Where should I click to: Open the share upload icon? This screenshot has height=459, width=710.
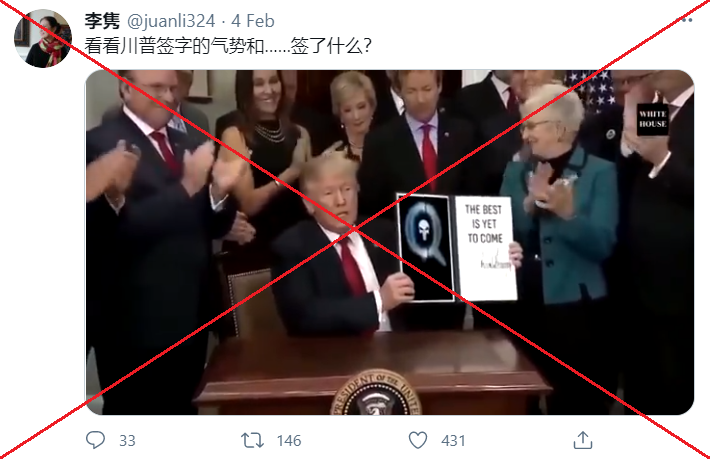(x=583, y=440)
